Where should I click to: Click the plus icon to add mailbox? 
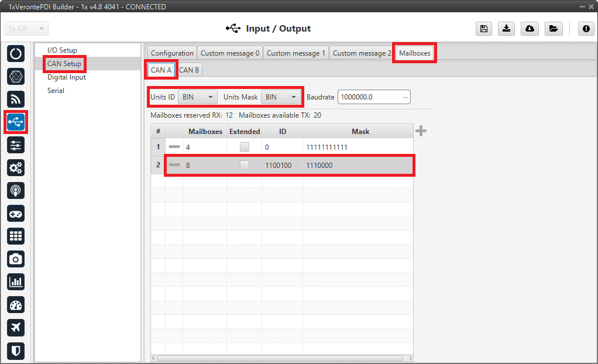point(421,131)
